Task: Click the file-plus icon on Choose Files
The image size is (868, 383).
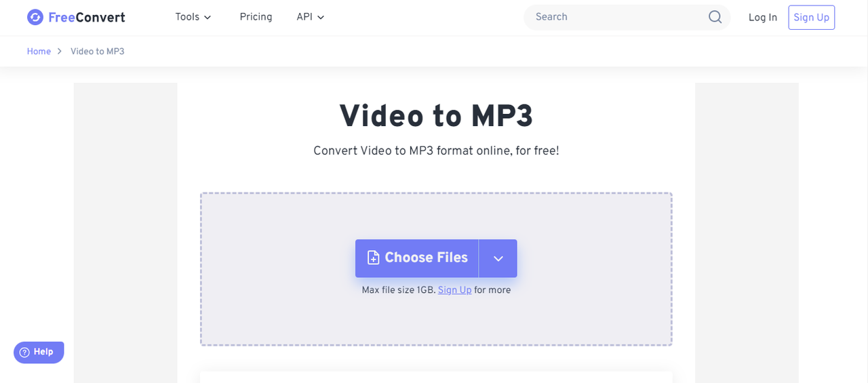Action: (x=373, y=258)
